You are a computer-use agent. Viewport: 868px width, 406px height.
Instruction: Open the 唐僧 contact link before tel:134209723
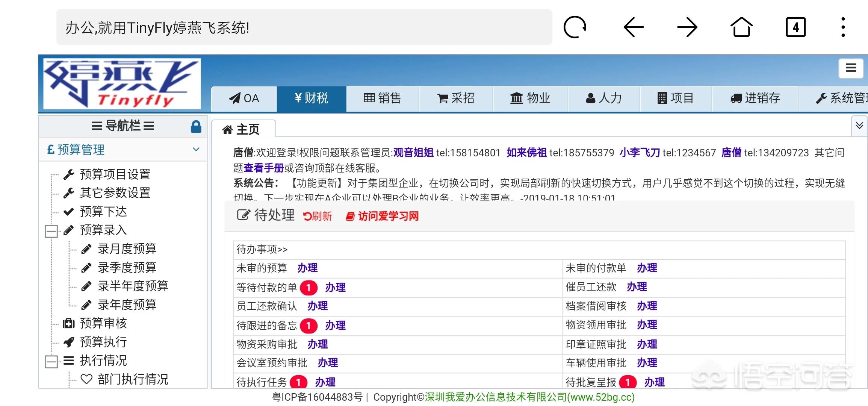pos(731,153)
